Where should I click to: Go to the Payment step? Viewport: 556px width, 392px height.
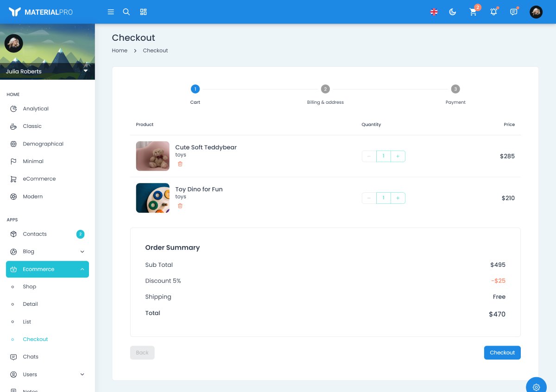coord(455,89)
